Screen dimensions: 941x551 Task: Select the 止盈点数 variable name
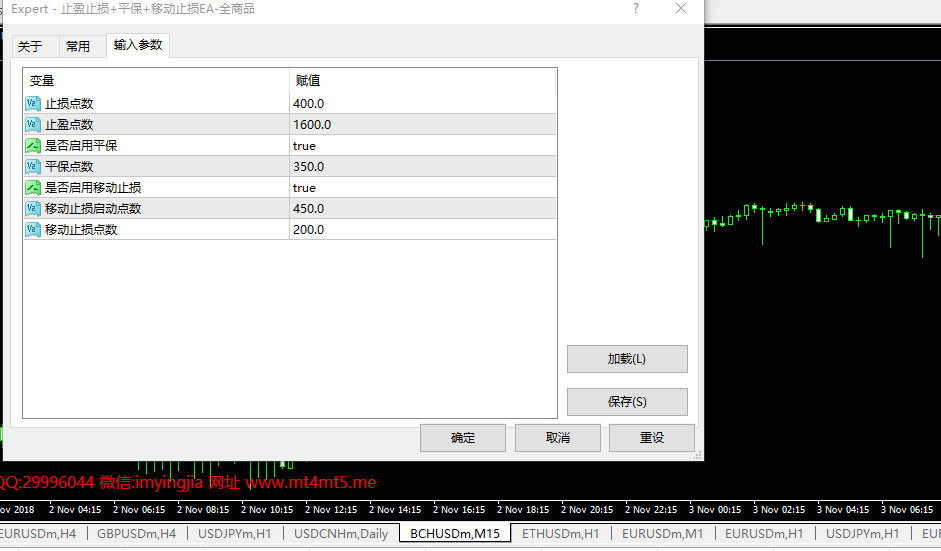(x=69, y=125)
